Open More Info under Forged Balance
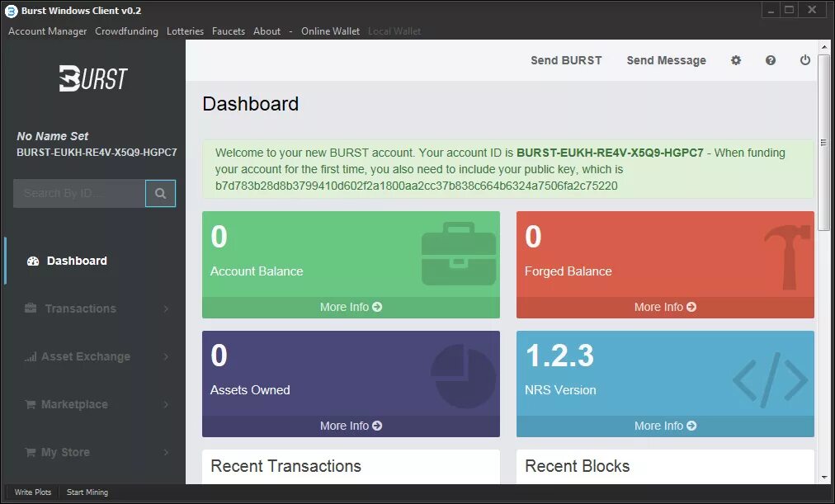Screen dimensions: 835x504 665,307
